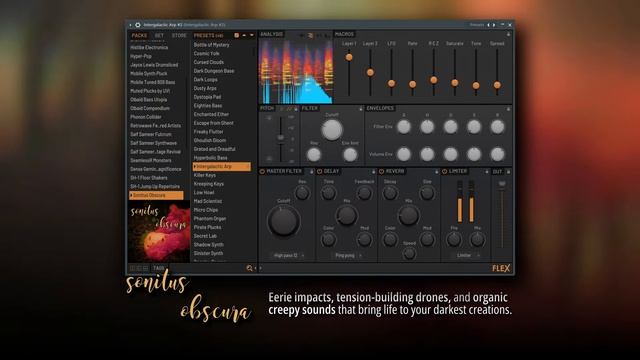Lock the Macros section
Viewport: 640px width, 360px height.
tap(508, 35)
